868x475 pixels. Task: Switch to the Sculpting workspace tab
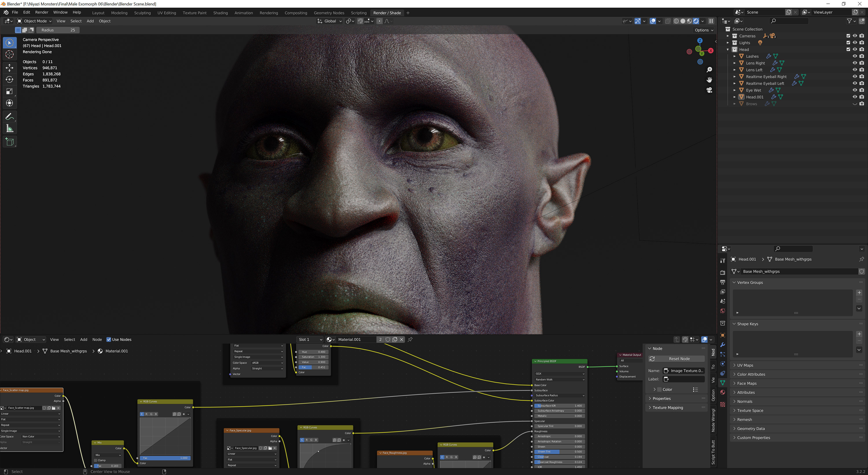(x=142, y=13)
